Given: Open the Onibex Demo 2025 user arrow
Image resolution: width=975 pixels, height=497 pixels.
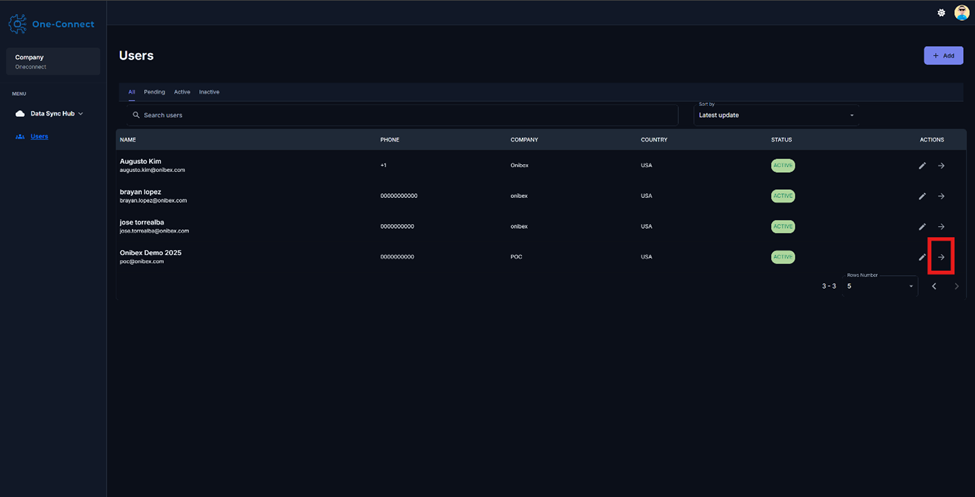Looking at the screenshot, I should (941, 257).
